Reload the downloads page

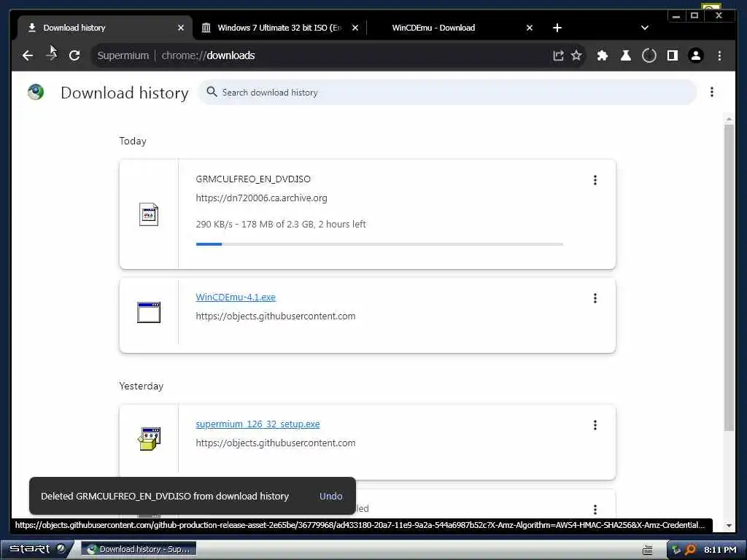pos(74,55)
